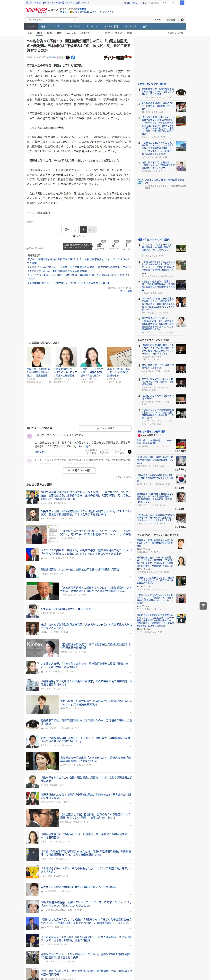Image resolution: width=210 pixels, height=980 pixels.
Task: Click the ログイン link
Action: click(64, 12)
